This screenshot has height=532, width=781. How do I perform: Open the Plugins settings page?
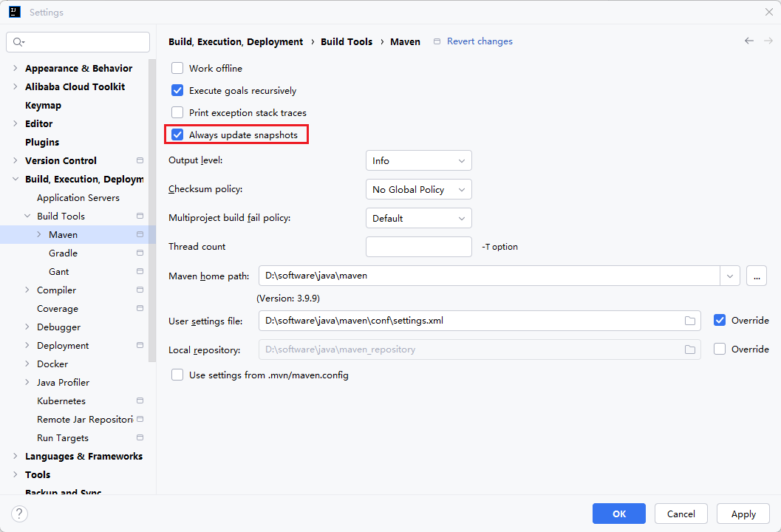[42, 142]
